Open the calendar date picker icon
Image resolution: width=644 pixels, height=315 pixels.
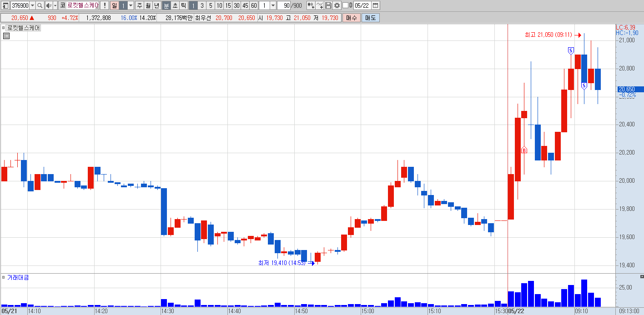(375, 5)
